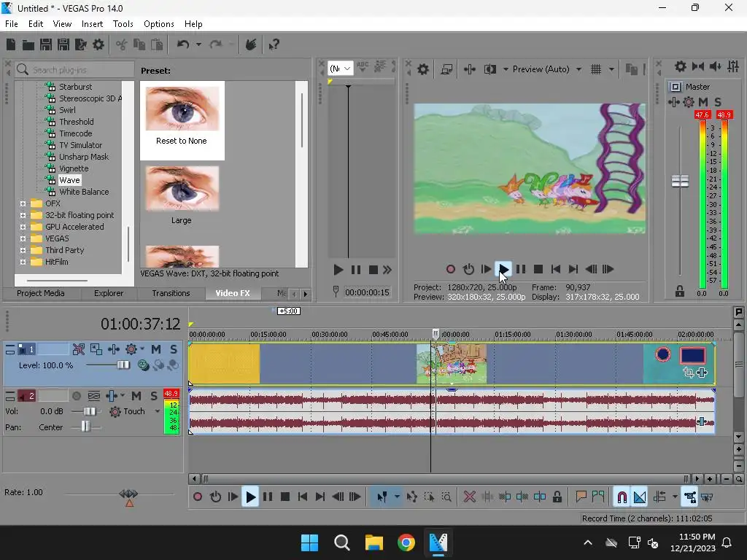Open the Preview (Auto) quality dropdown

[x=578, y=69]
